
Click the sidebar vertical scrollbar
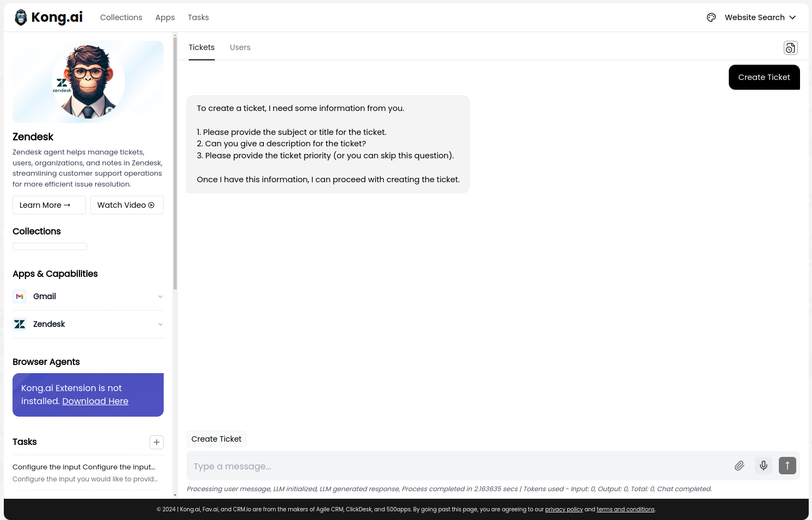coord(175,163)
